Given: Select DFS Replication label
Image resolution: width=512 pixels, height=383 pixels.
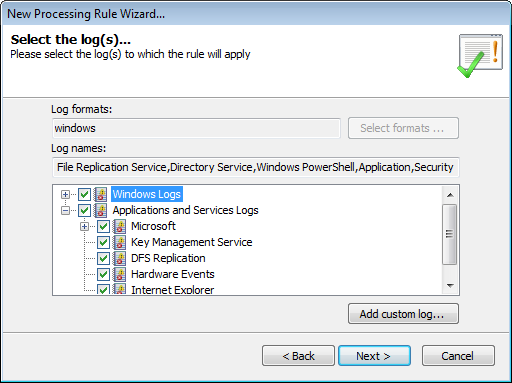Looking at the screenshot, I should (168, 258).
